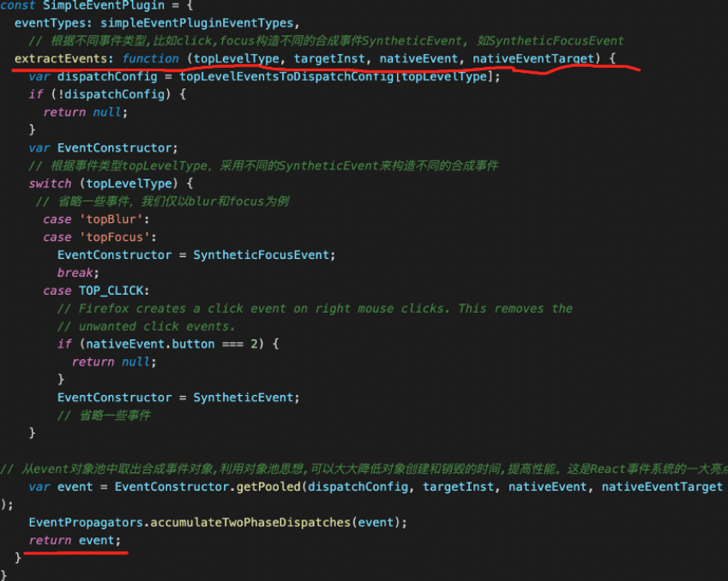Click the extractEvents property name
Viewport: 728px width, 581px height.
[60, 59]
